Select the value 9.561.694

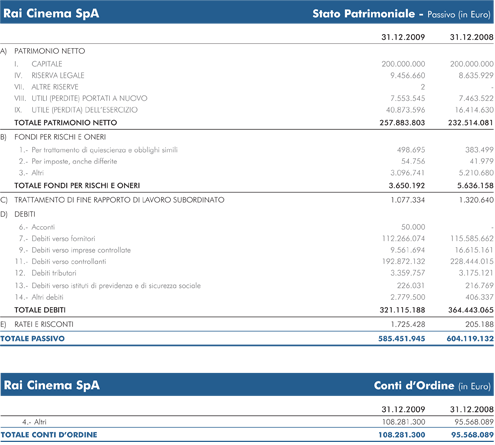(x=408, y=250)
